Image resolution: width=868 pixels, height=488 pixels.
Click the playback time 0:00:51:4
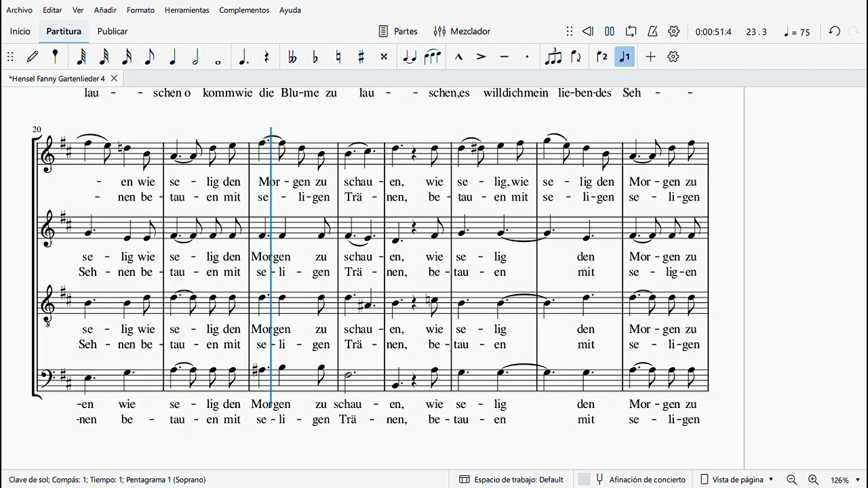[x=713, y=32]
